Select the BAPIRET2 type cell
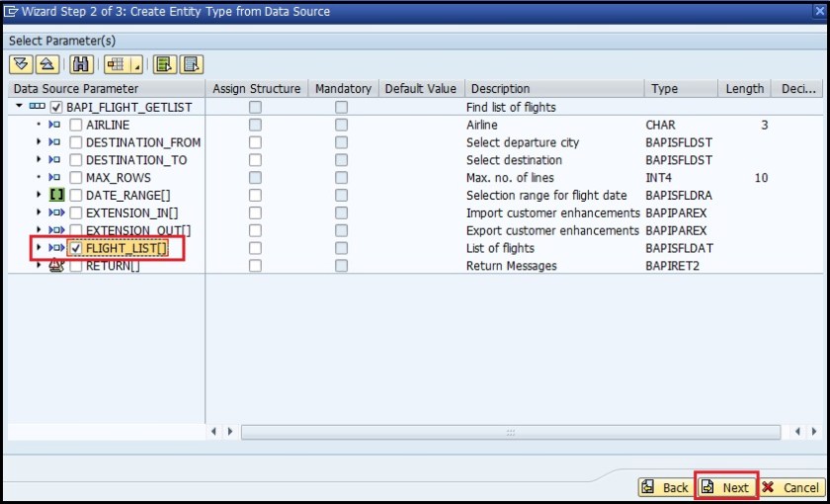830x504 pixels. [x=672, y=266]
